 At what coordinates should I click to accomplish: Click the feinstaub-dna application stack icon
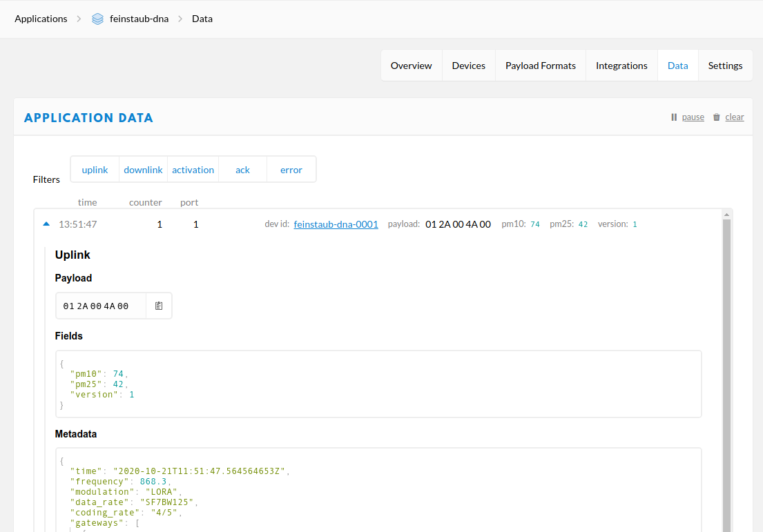click(97, 19)
